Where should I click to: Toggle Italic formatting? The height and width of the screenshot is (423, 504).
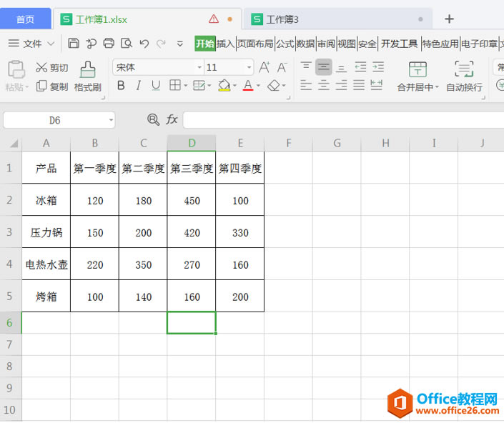point(138,86)
